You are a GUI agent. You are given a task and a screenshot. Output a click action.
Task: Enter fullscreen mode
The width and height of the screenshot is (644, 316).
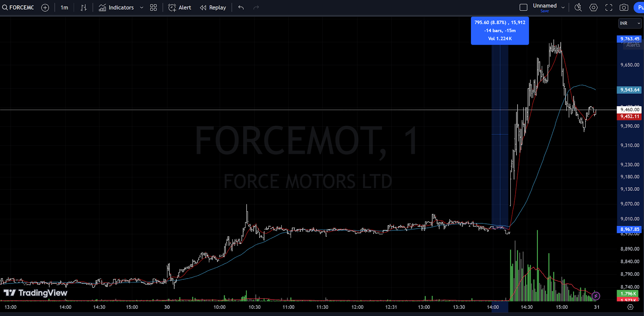609,7
